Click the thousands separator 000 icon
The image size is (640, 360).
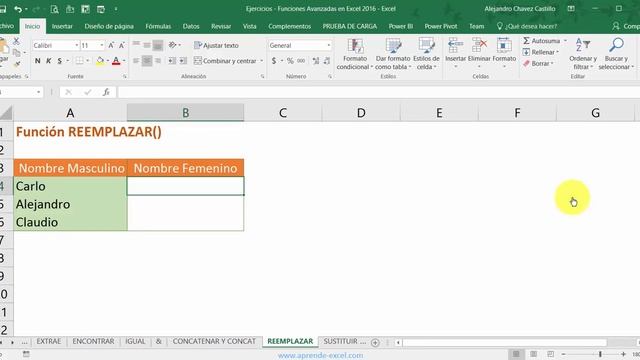301,61
